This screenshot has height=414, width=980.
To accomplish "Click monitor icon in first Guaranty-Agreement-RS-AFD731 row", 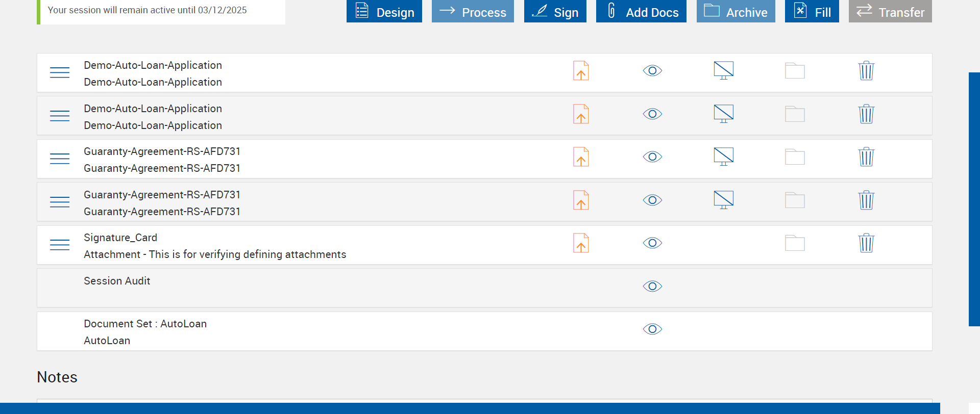I will [724, 157].
